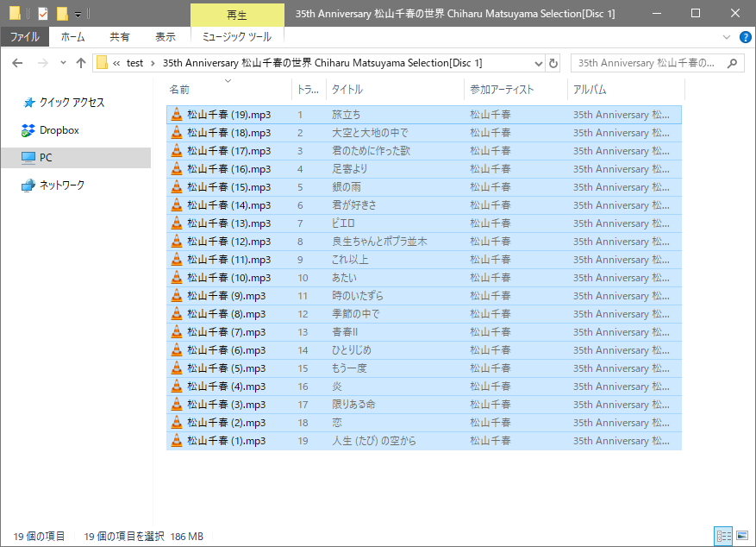This screenshot has height=547, width=756.
Task: Sort by the タイトル column header
Action: tap(347, 90)
